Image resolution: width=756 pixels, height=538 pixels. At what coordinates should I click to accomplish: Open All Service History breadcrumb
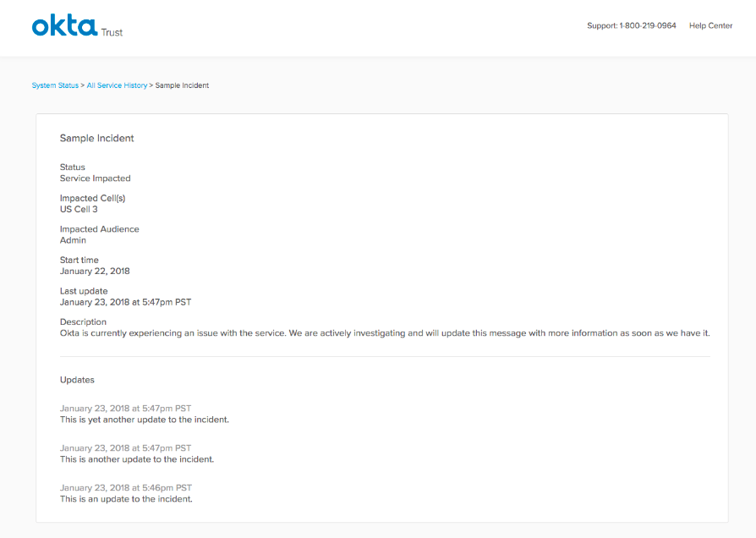[117, 85]
